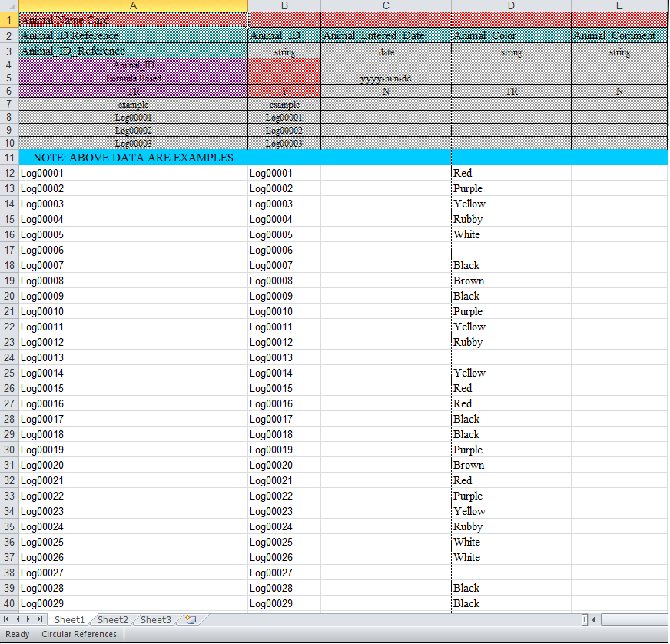Screen dimensions: 670x644
Task: Click 'Formula Based' cell
Action: pyautogui.click(x=134, y=78)
